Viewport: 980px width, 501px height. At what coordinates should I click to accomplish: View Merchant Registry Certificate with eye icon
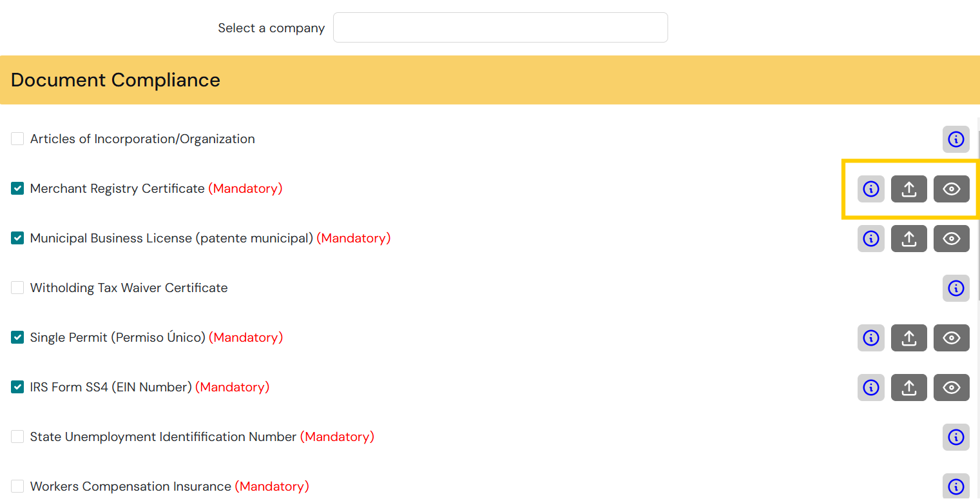[951, 189]
